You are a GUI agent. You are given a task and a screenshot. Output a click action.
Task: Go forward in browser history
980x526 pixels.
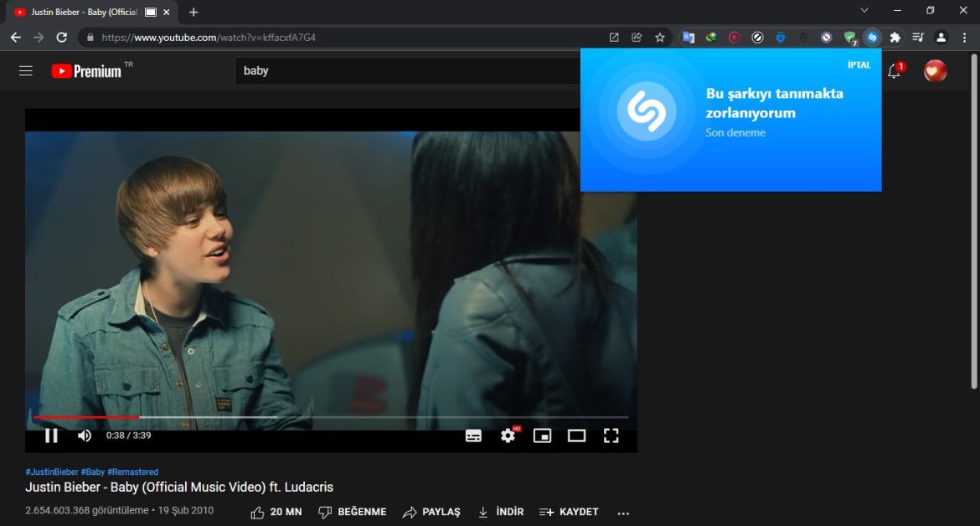[39, 38]
